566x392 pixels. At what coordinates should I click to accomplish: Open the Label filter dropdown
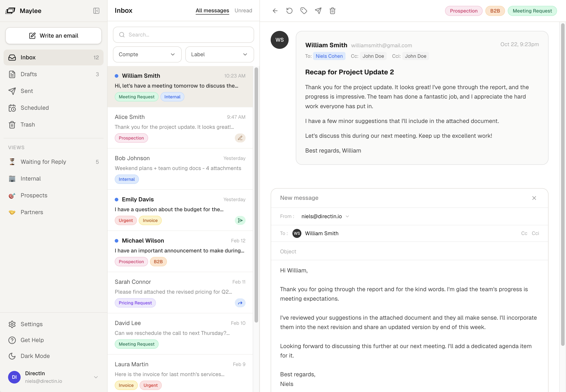pos(219,54)
